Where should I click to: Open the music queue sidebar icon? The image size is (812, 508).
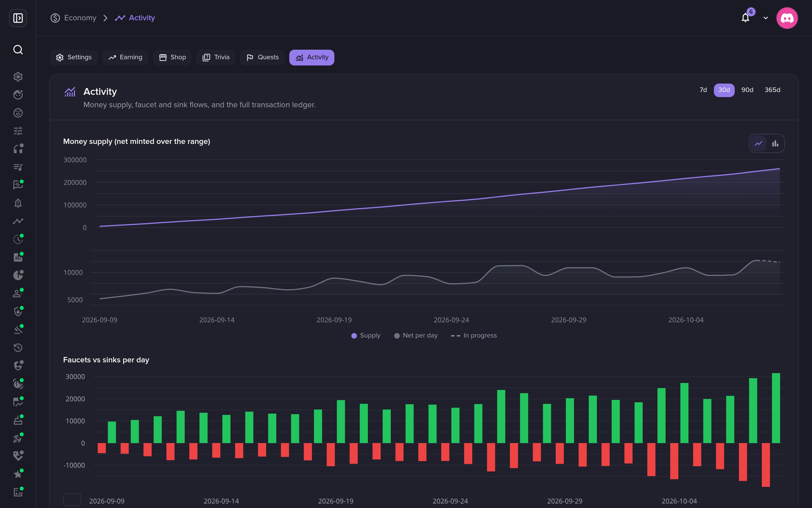(18, 167)
